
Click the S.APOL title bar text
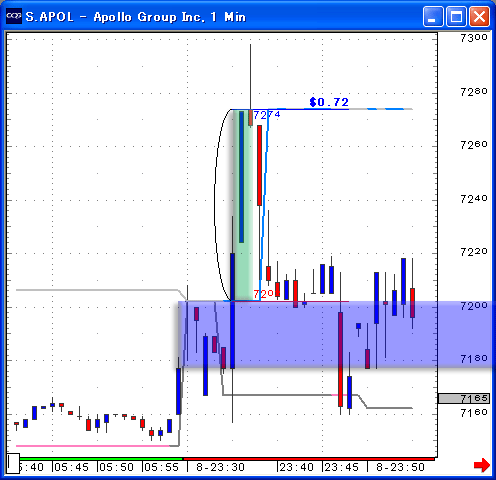136,17
